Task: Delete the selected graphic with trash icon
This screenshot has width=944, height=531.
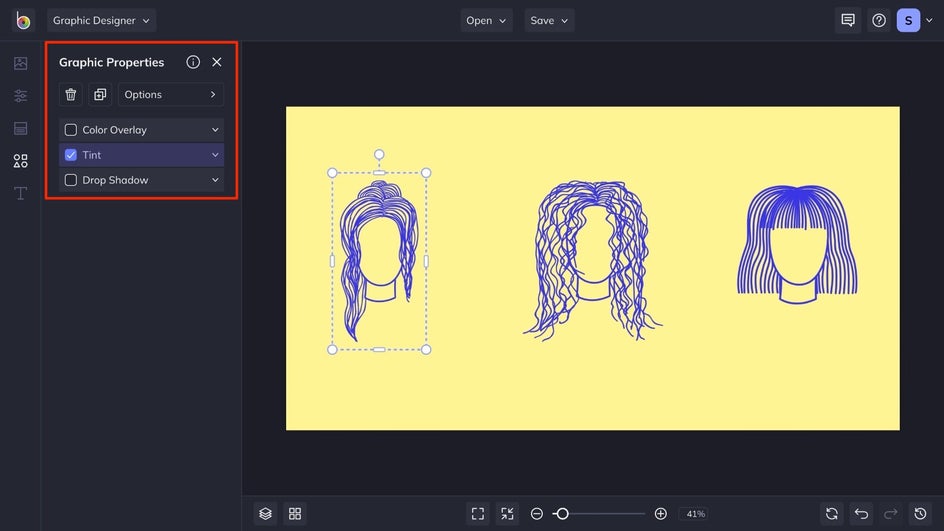Action: click(71, 95)
